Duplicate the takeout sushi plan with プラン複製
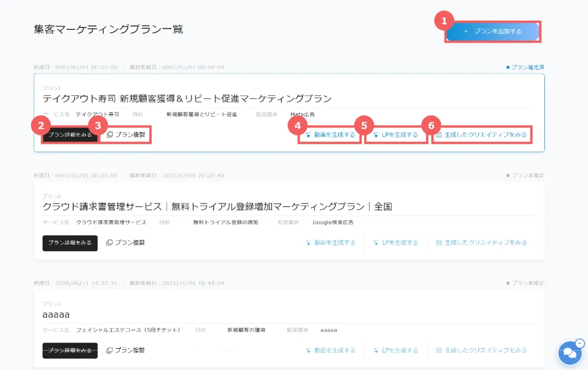Screen dimensions: 588x370 pyautogui.click(x=126, y=135)
